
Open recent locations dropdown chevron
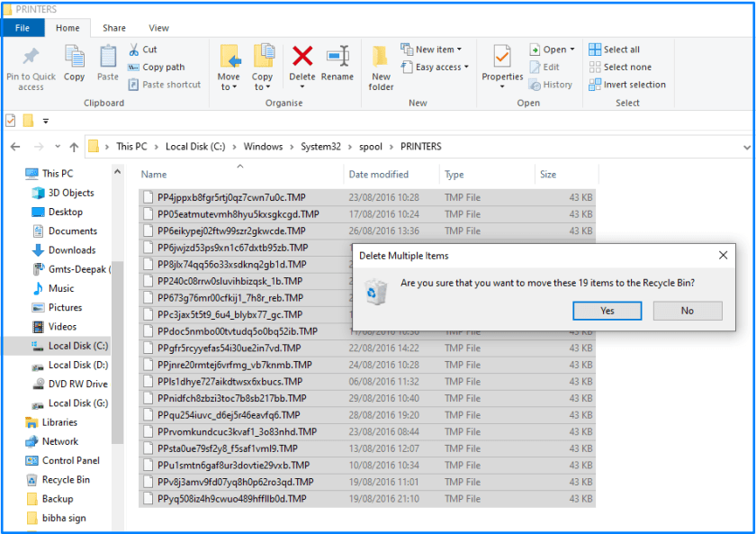click(58, 146)
